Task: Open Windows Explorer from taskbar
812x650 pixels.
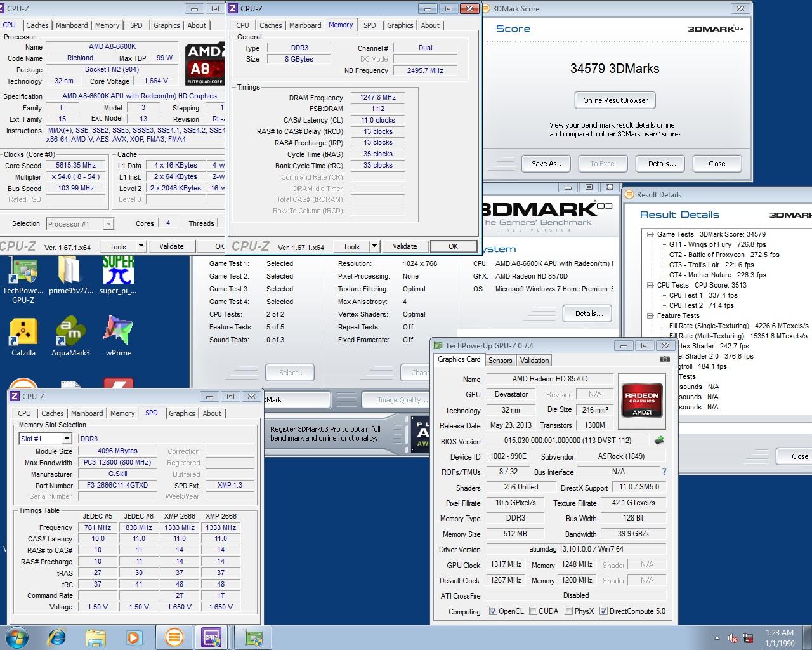Action: point(96,637)
